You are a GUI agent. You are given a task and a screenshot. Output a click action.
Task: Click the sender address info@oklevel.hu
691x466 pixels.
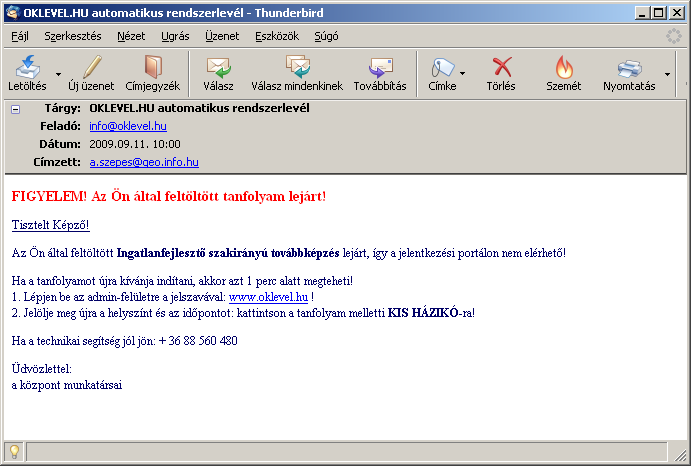[128, 126]
